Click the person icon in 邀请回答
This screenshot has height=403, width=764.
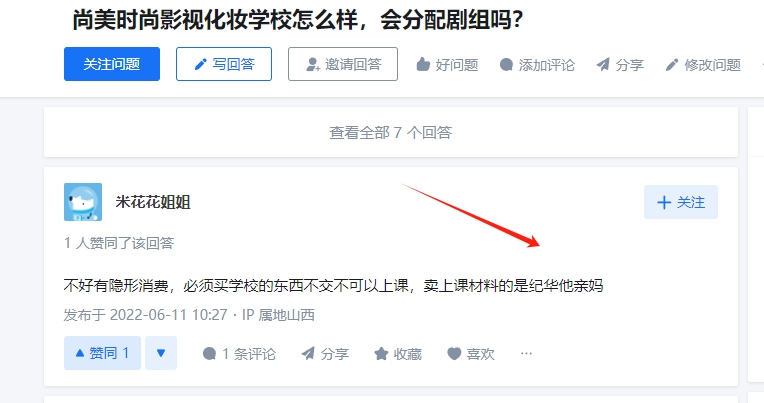click(313, 64)
